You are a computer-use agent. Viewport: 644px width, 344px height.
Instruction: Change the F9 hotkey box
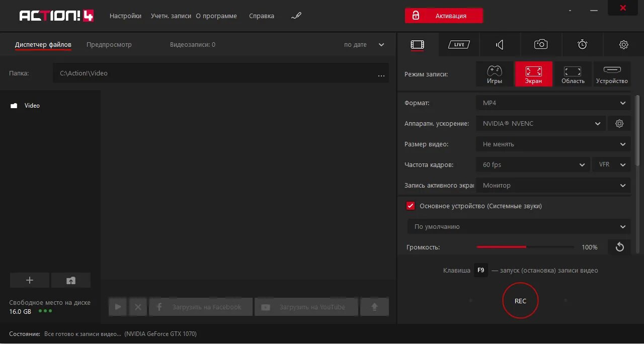(x=481, y=270)
